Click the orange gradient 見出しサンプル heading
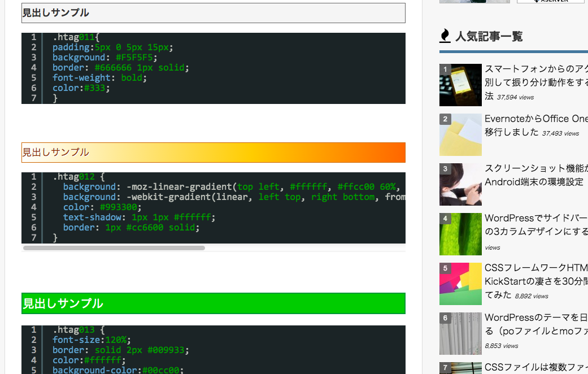 pos(214,153)
